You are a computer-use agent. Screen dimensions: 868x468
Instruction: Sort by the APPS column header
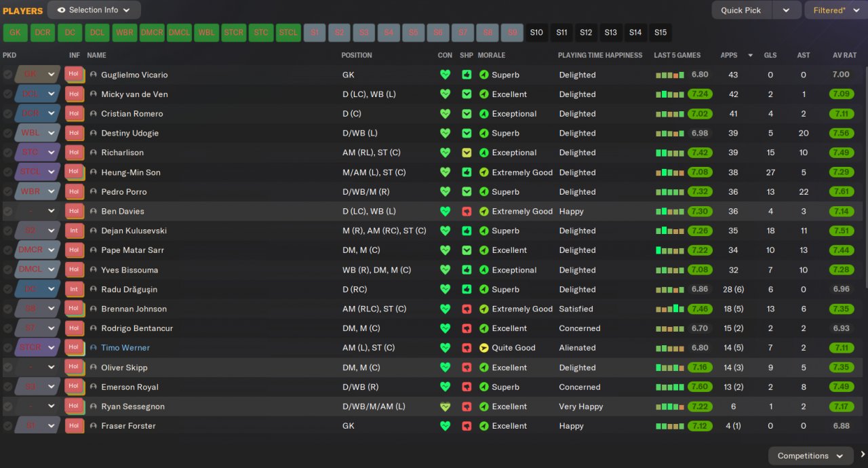(x=729, y=55)
